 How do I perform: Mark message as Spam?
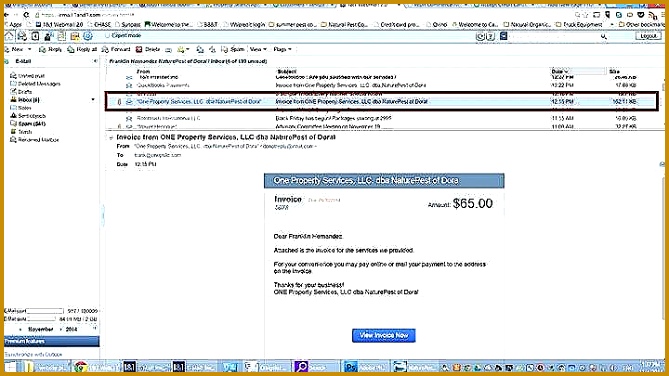click(233, 50)
